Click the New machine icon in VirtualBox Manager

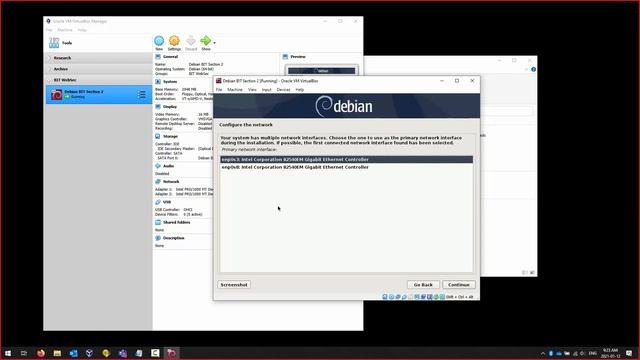tap(159, 41)
